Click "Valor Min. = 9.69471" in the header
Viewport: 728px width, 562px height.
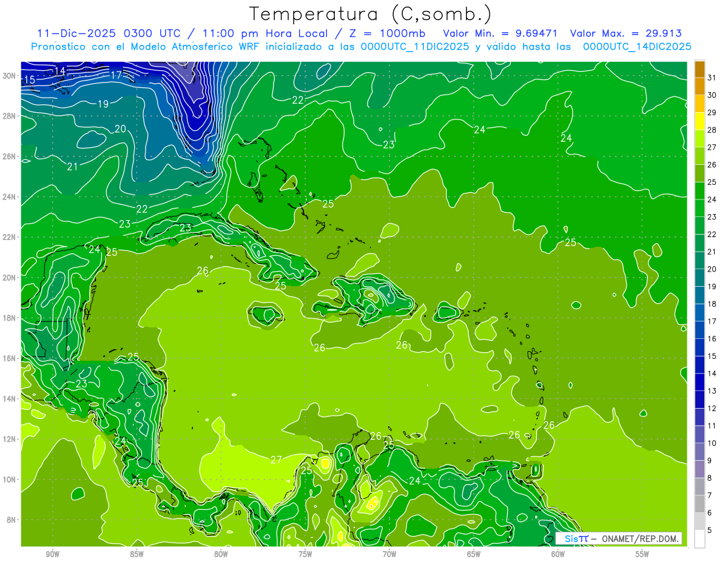click(x=500, y=33)
